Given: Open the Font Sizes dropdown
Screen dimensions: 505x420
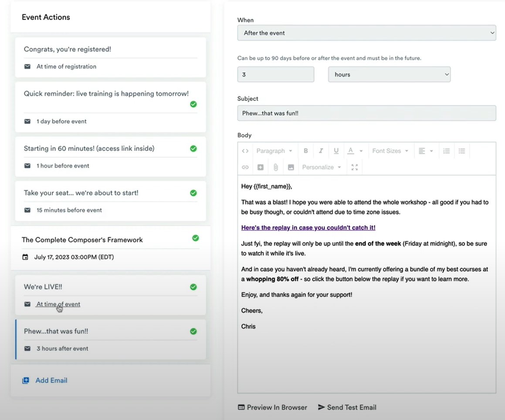Looking at the screenshot, I should [x=390, y=151].
